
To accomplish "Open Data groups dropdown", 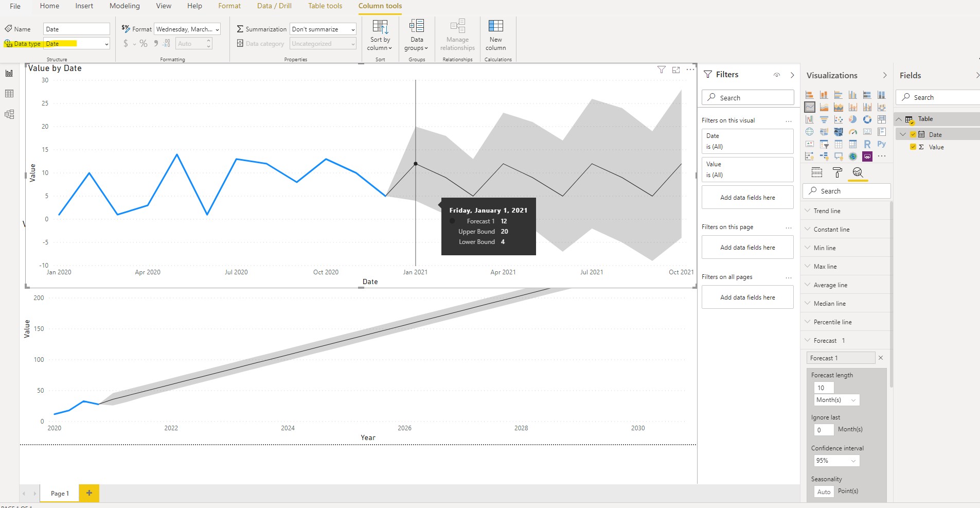I will 417,35.
